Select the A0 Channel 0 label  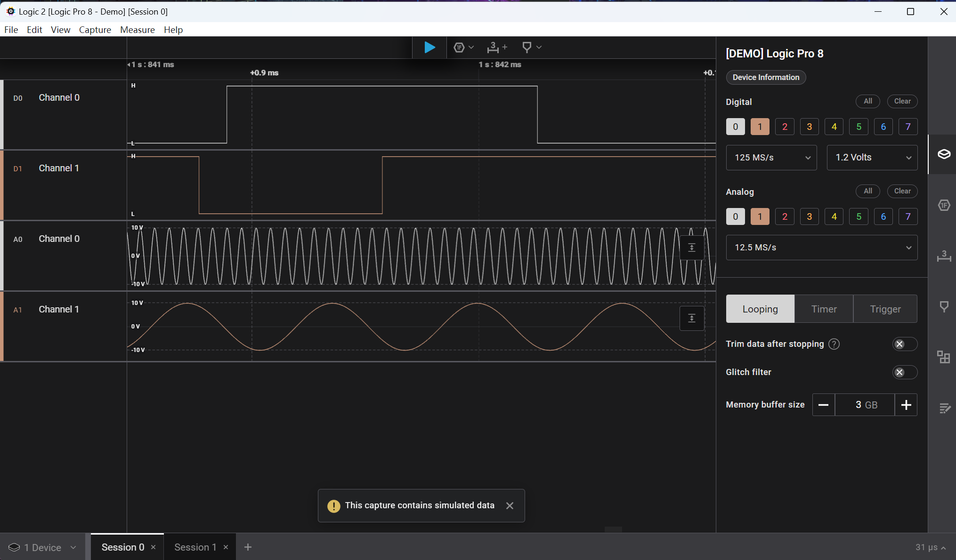(x=59, y=239)
